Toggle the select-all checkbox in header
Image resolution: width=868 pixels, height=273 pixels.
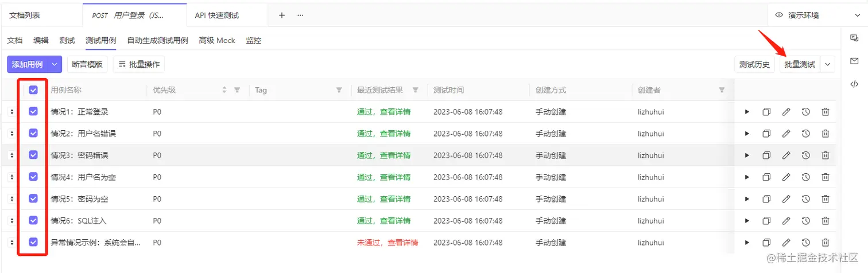click(33, 90)
